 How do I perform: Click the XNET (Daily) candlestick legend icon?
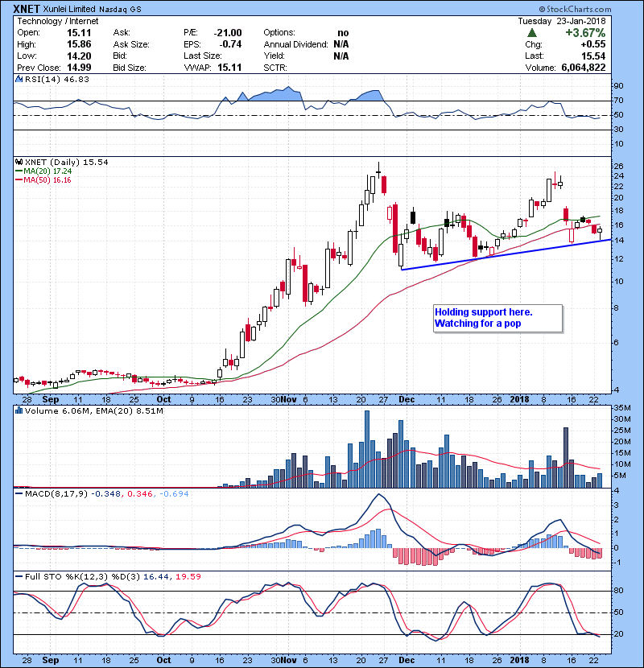click(x=19, y=162)
